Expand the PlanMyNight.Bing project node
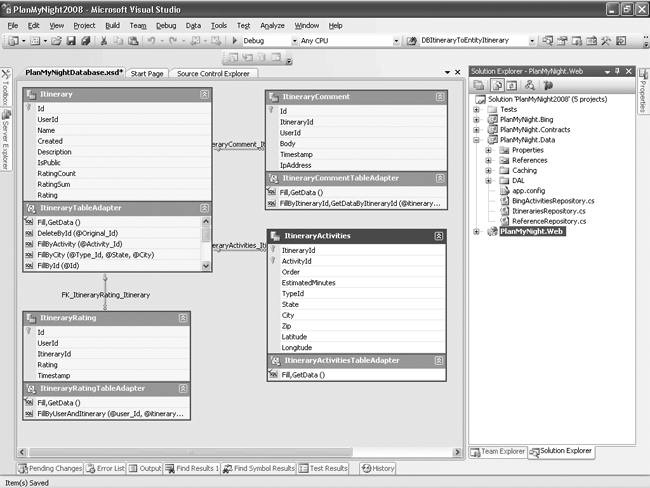Viewport: 650px width, 488px height. tap(476, 119)
